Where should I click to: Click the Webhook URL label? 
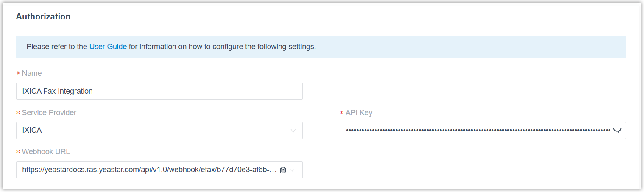(x=46, y=152)
